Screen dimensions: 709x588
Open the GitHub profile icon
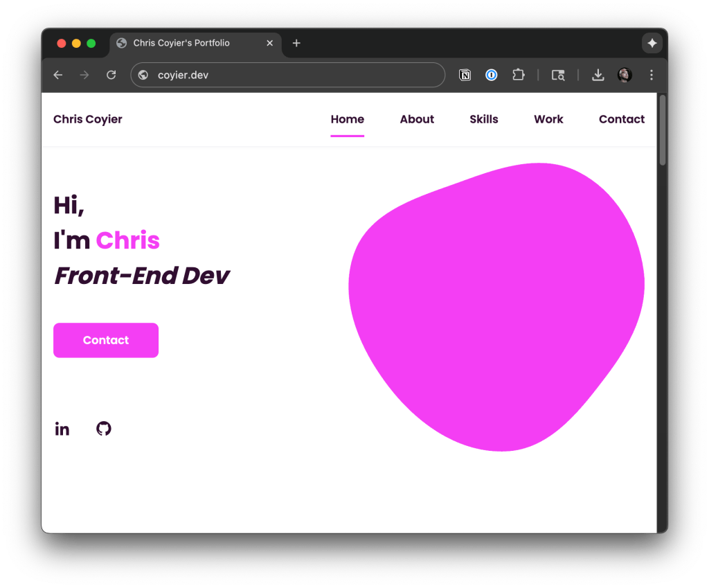click(104, 429)
